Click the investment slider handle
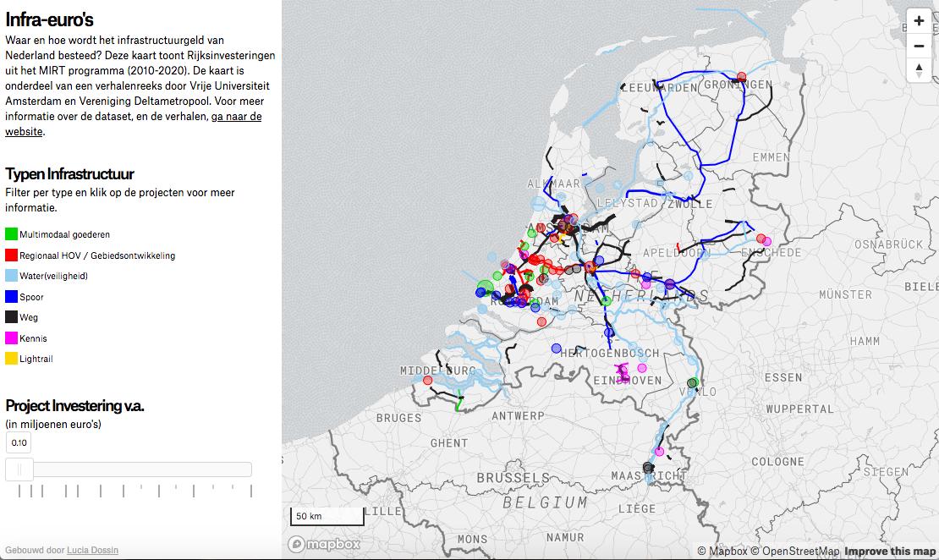939x560 pixels. [x=19, y=469]
